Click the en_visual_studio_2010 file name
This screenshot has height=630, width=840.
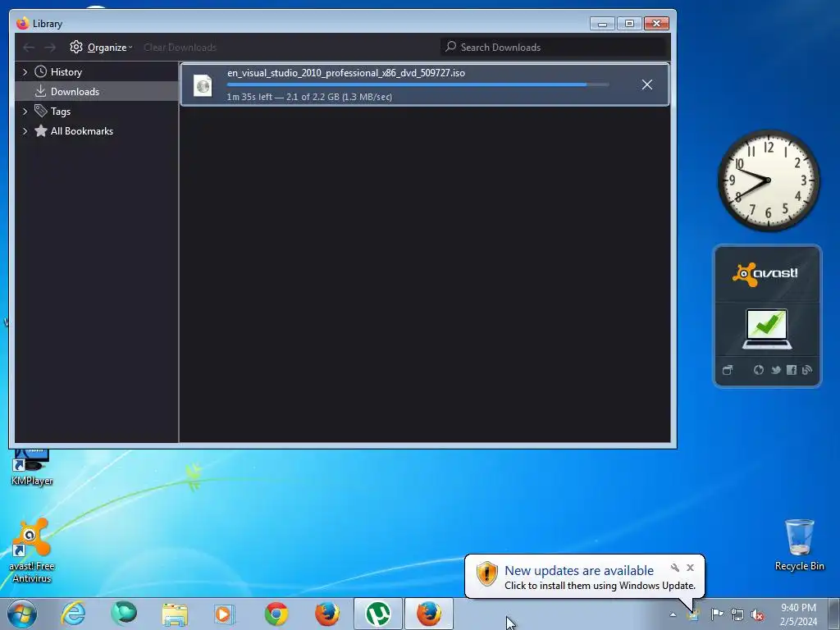(346, 73)
